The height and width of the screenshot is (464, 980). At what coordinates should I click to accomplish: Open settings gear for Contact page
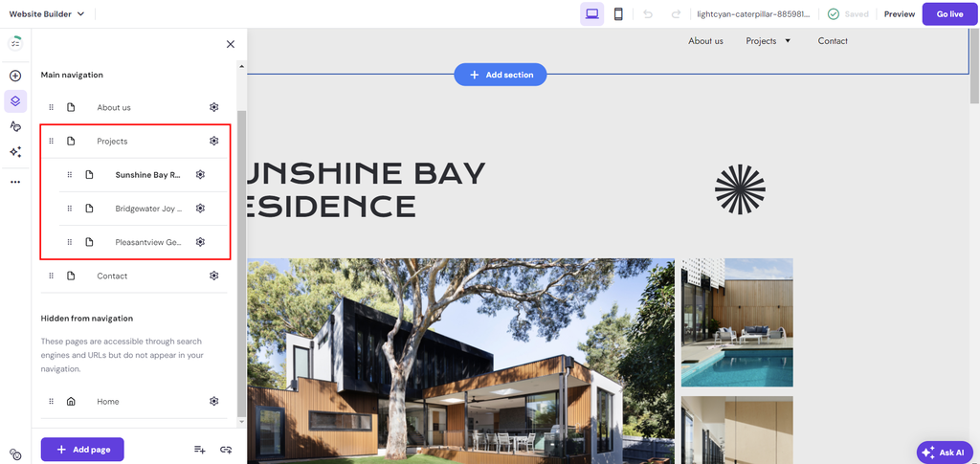(214, 276)
